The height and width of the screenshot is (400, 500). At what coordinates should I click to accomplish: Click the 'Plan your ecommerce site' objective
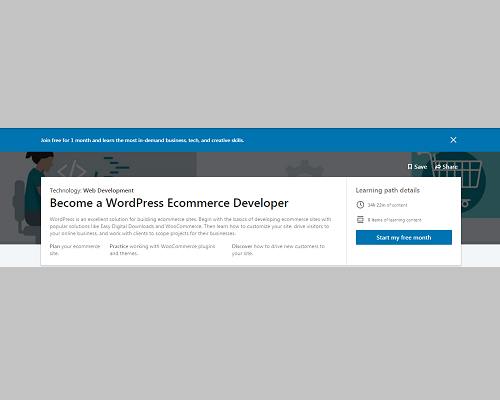point(75,250)
